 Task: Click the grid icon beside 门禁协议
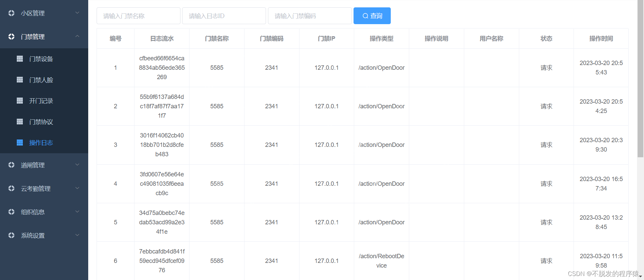[20, 122]
